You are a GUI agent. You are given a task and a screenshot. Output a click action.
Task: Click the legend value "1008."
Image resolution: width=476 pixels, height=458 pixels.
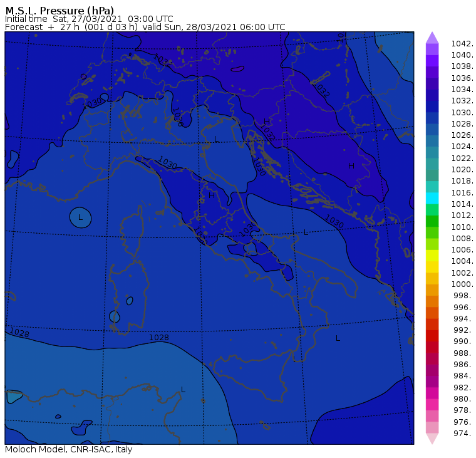pyautogui.click(x=462, y=239)
